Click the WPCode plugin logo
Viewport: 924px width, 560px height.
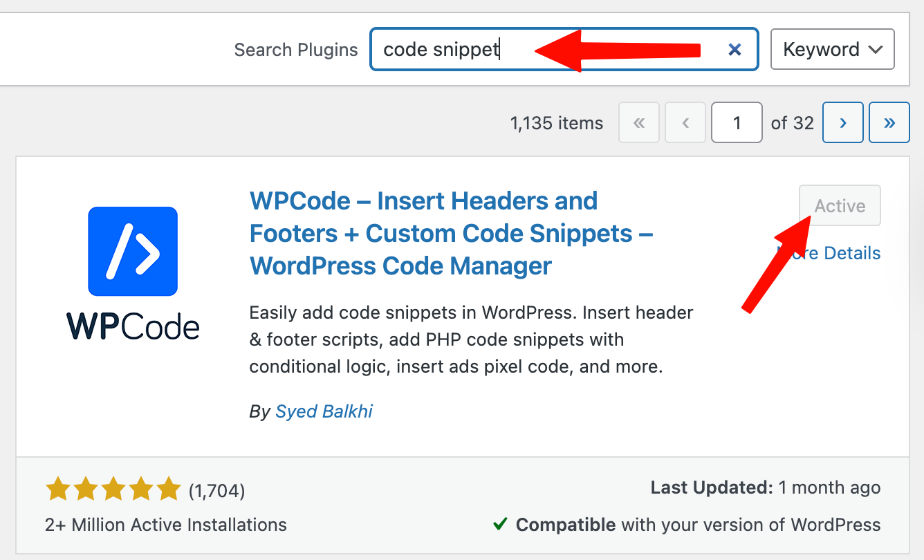point(133,273)
